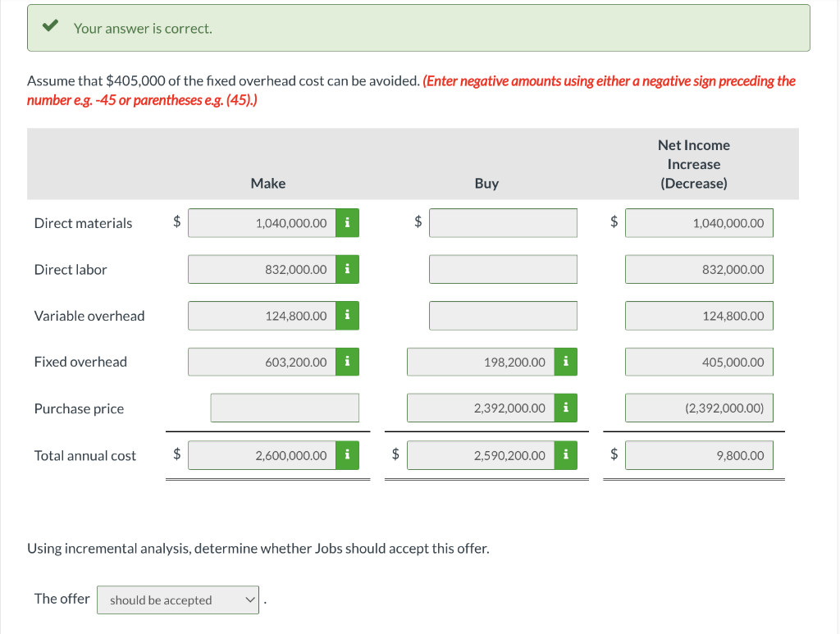Select the Variable overhead Buy input field

coord(503,316)
